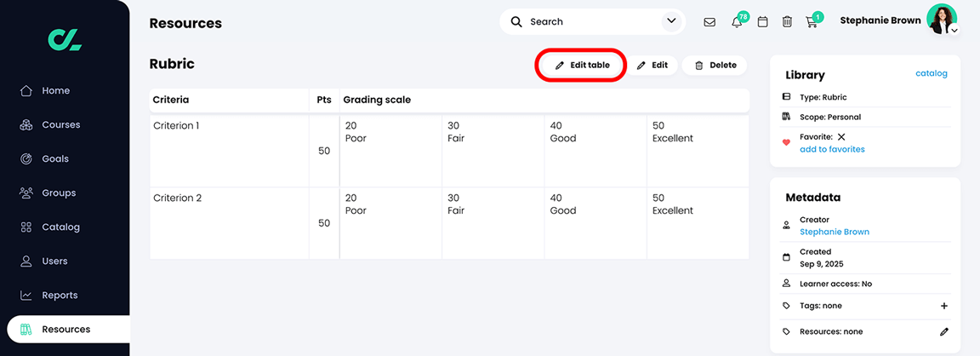Image resolution: width=980 pixels, height=356 pixels.
Task: Select the Criterion 2 cell
Action: [230, 223]
